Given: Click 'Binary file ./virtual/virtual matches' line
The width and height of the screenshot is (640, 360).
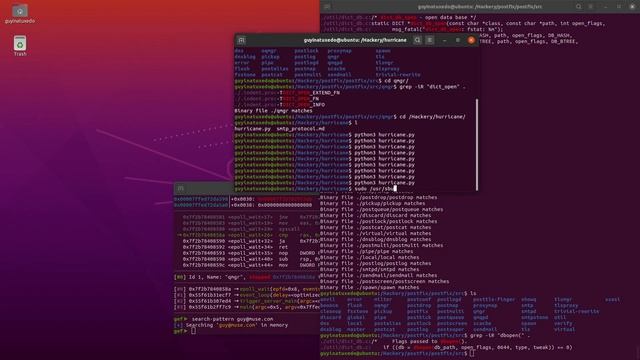Looking at the screenshot, I should pos(376,233).
